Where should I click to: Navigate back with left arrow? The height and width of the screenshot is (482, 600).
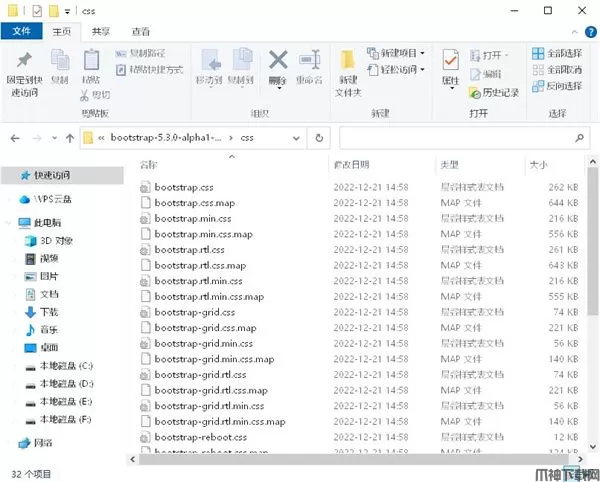(15, 138)
